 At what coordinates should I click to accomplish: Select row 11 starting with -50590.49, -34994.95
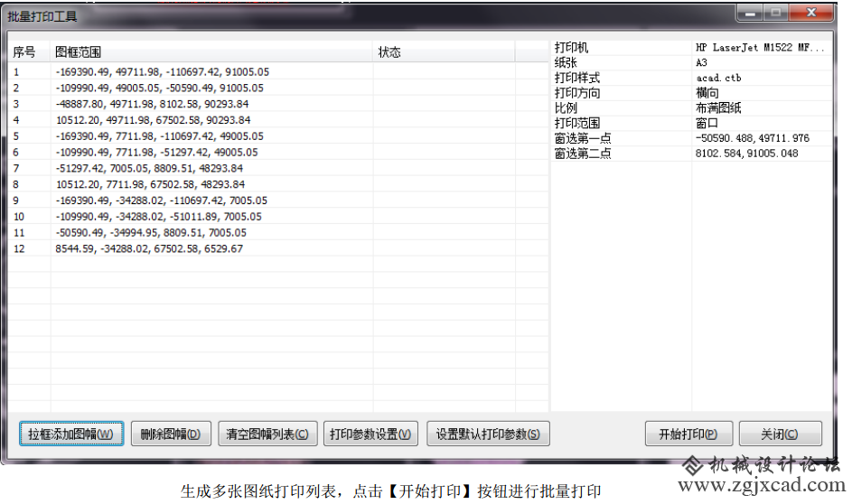pos(278,232)
